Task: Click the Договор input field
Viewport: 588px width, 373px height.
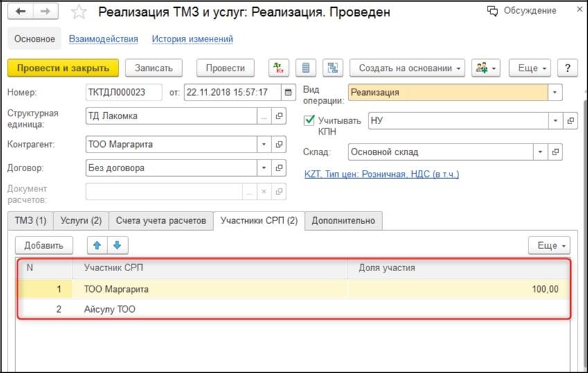Action: [x=171, y=168]
